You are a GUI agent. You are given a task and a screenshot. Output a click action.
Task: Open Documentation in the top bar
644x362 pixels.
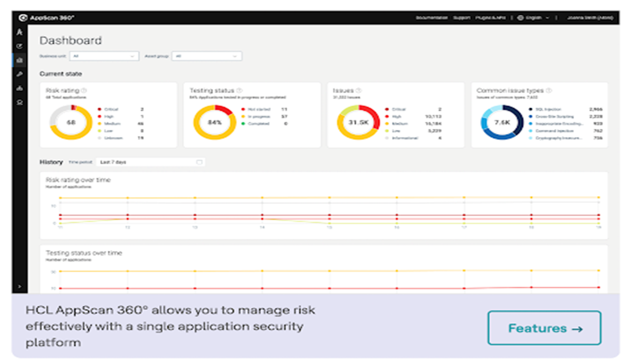pos(432,18)
